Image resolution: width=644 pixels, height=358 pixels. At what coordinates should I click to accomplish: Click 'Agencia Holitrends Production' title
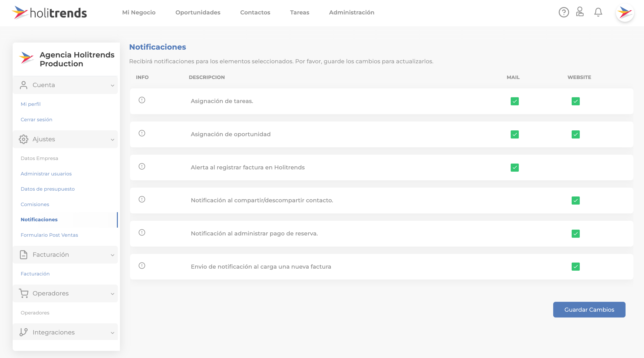click(77, 59)
